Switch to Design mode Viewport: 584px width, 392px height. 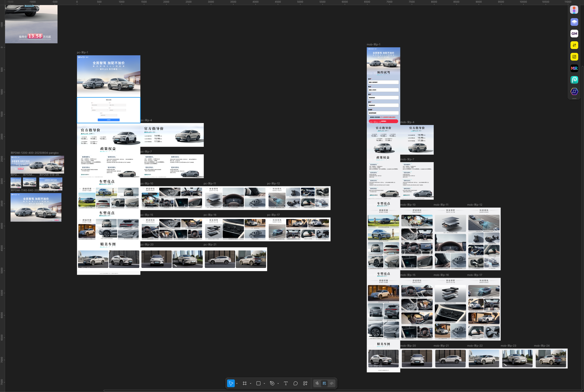point(324,383)
